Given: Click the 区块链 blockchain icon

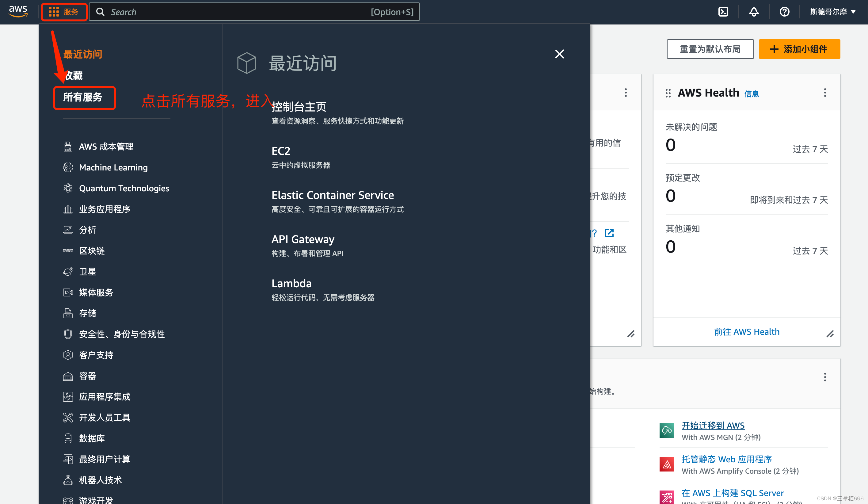Looking at the screenshot, I should [68, 251].
